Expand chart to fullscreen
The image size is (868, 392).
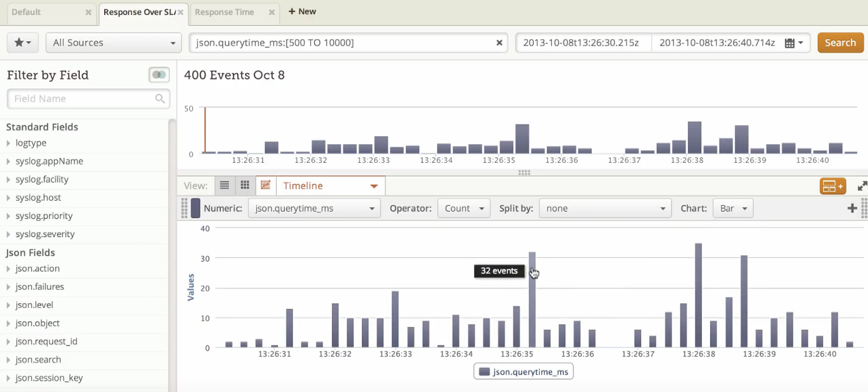(862, 186)
